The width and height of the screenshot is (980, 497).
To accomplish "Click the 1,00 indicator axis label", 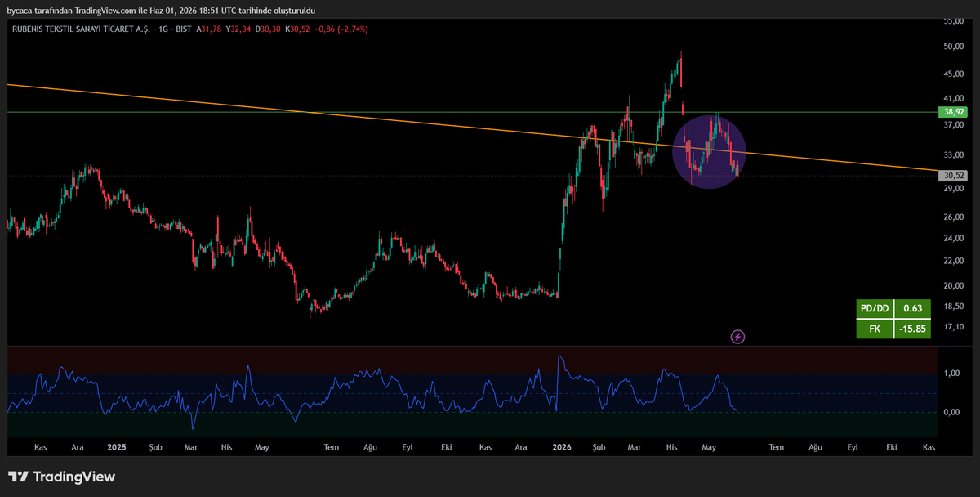I will 951,374.
